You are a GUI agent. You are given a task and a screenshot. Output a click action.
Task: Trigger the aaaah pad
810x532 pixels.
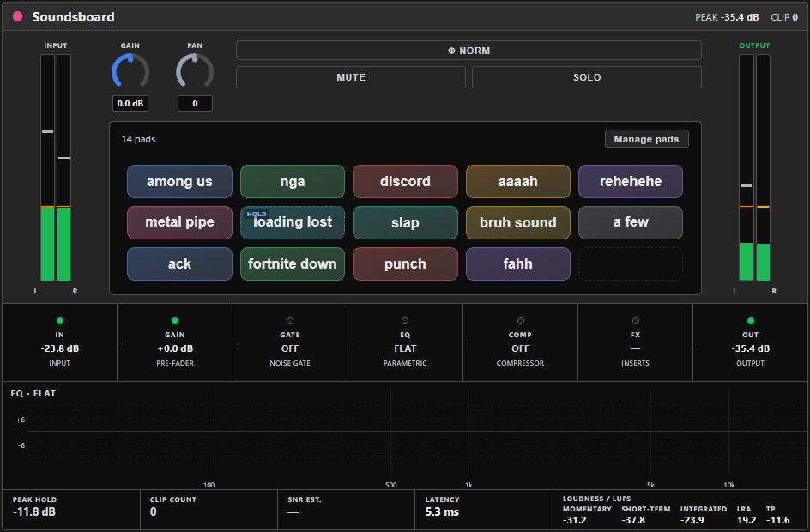coord(518,181)
